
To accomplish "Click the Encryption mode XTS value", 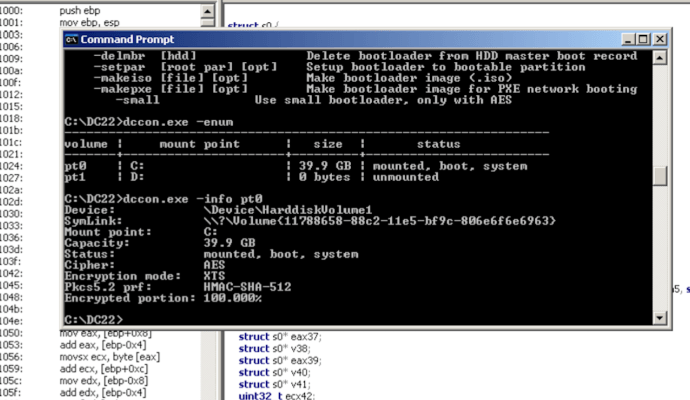I will pos(214,276).
